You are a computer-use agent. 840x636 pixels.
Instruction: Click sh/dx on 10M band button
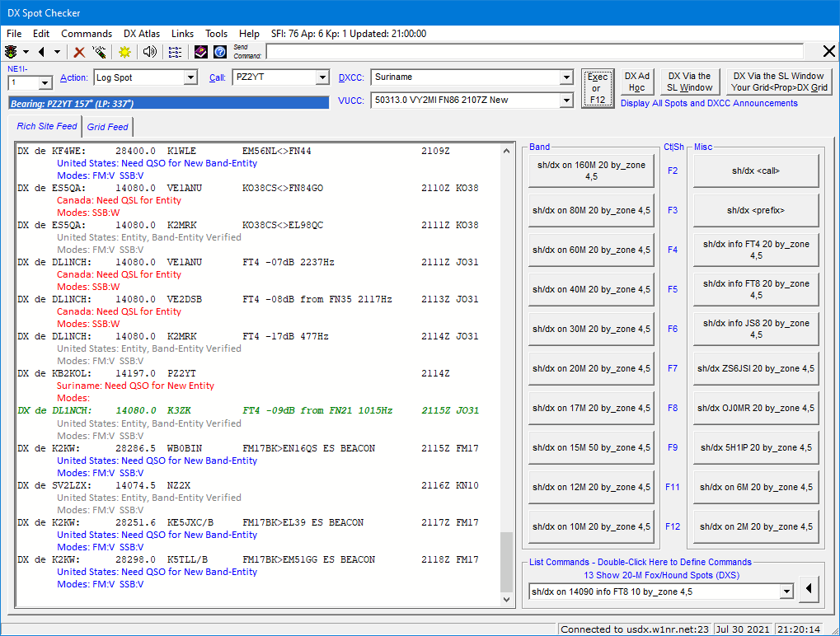[591, 526]
